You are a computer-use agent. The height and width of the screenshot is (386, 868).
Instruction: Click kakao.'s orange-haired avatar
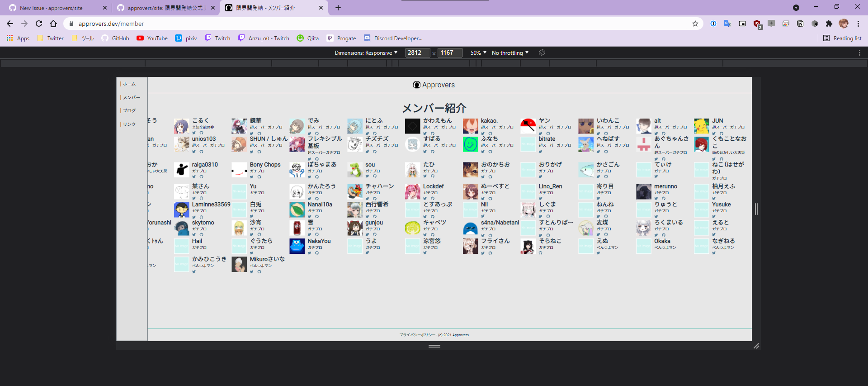[470, 126]
